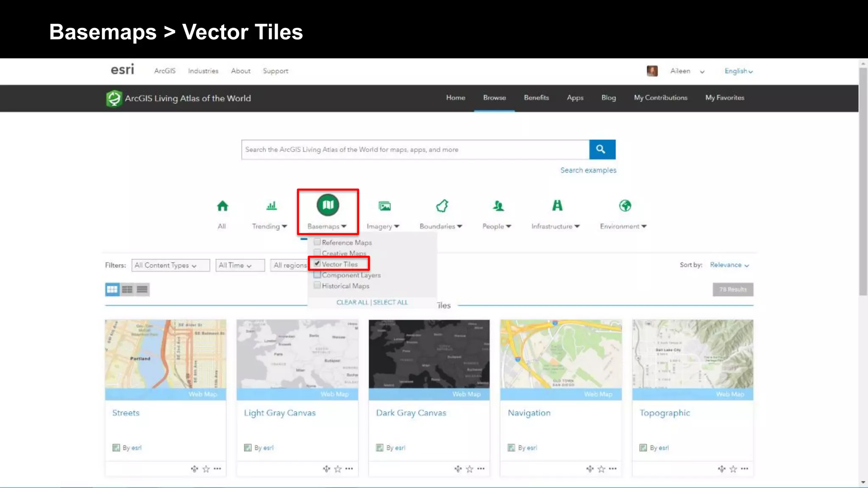868x488 pixels.
Task: Open the All Time filter dropdown
Action: tap(240, 265)
